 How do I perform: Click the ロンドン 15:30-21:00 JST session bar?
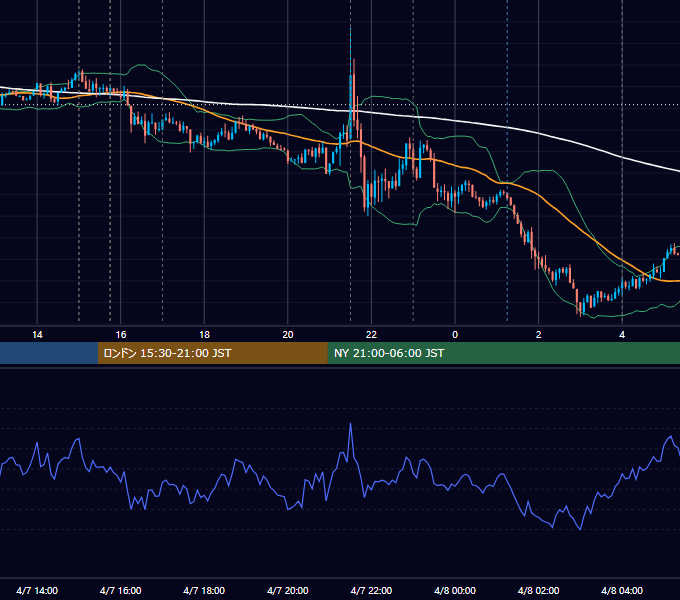pos(212,353)
